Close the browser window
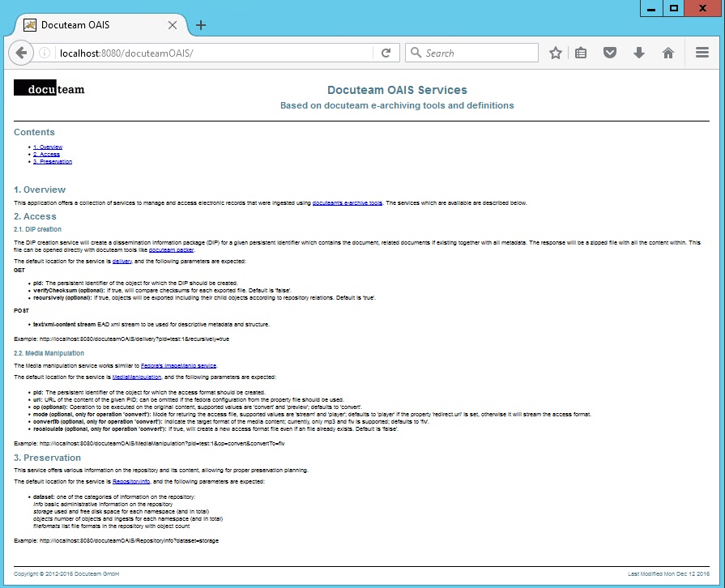 (703, 8)
